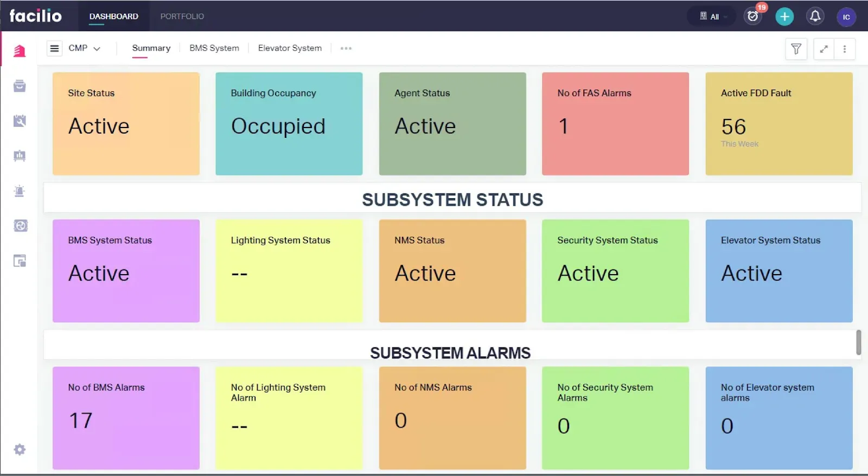Open the notifications bell
Screen dimensions: 868x476
point(815,16)
